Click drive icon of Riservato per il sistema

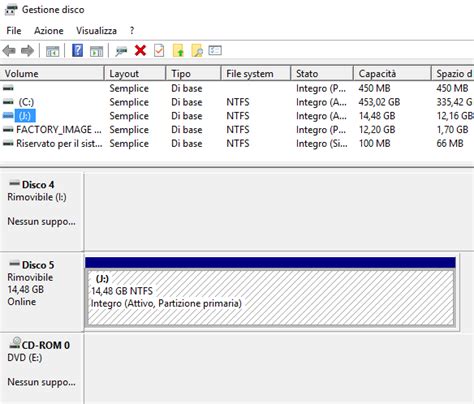8,143
